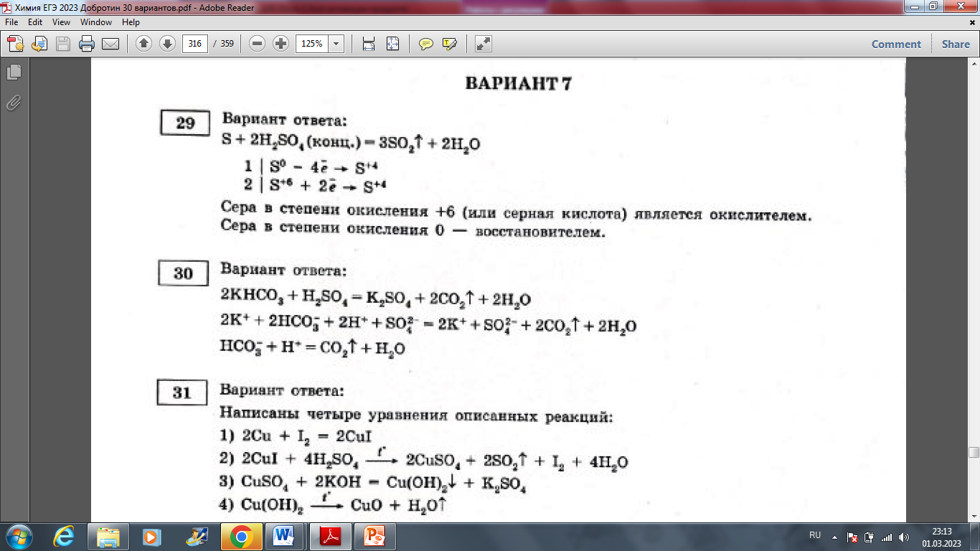Click the 125% zoom value field
This screenshot has height=551, width=980.
pyautogui.click(x=311, y=44)
